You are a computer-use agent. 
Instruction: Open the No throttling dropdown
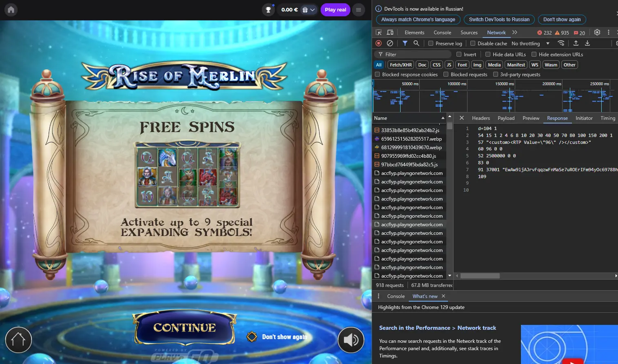530,44
